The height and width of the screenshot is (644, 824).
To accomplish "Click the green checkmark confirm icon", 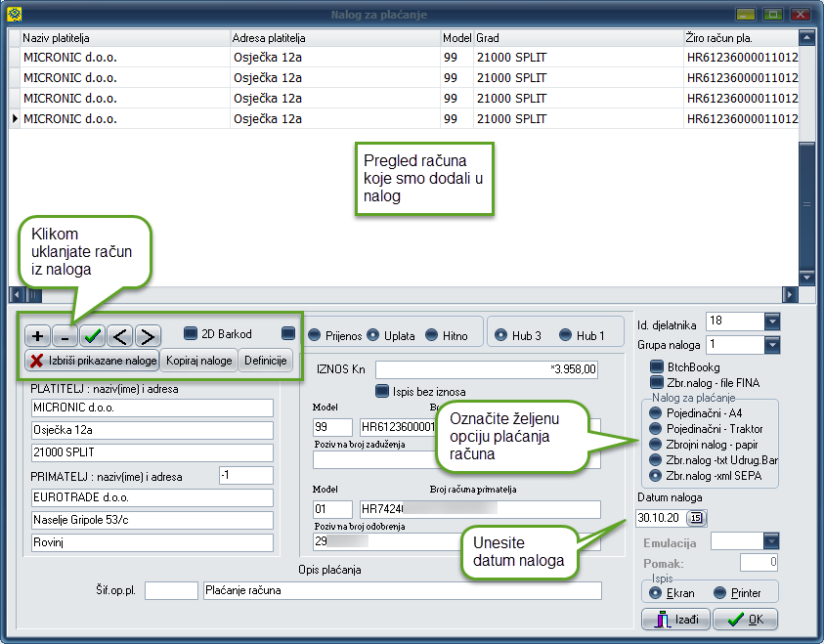I will [x=92, y=335].
